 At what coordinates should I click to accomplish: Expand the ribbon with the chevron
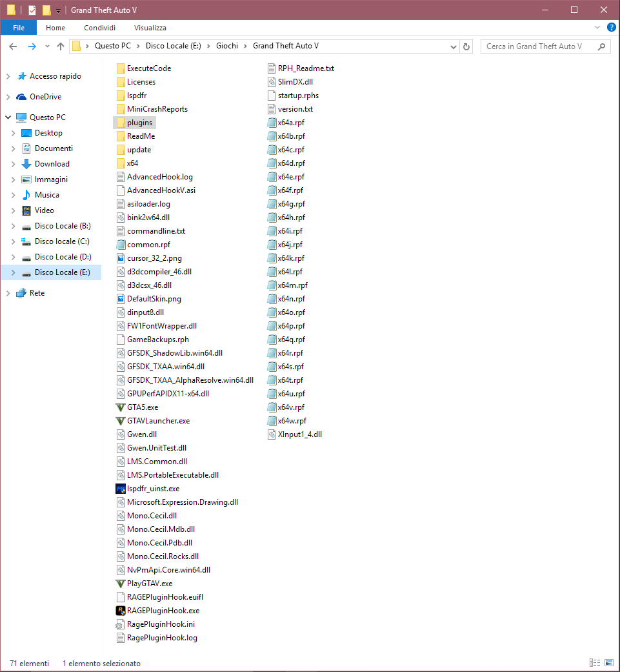click(597, 27)
